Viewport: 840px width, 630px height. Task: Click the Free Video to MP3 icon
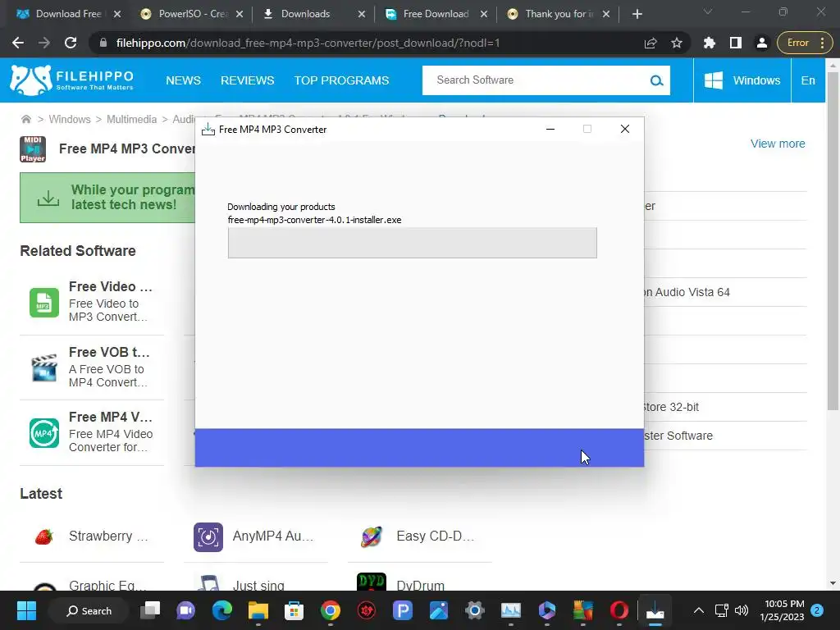[x=44, y=302]
